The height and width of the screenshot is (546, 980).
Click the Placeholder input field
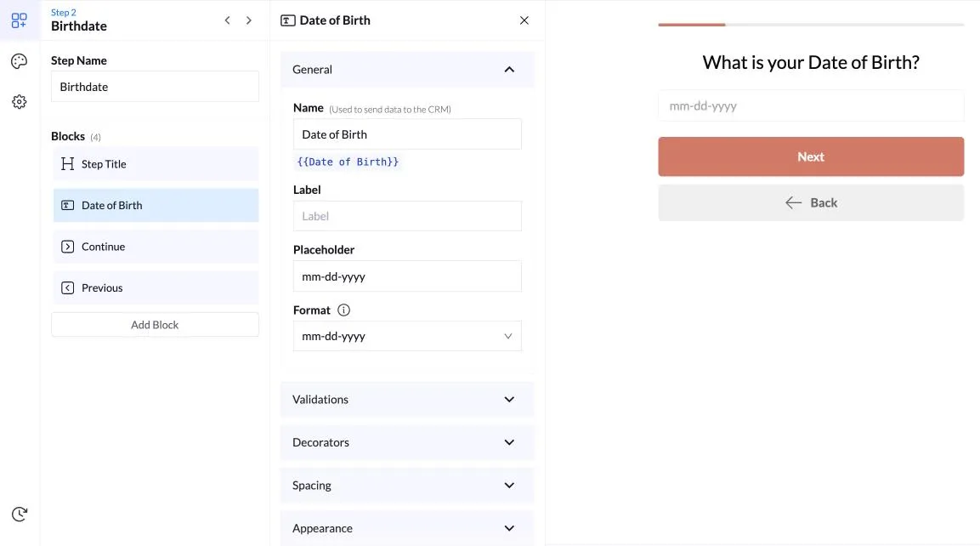(407, 276)
